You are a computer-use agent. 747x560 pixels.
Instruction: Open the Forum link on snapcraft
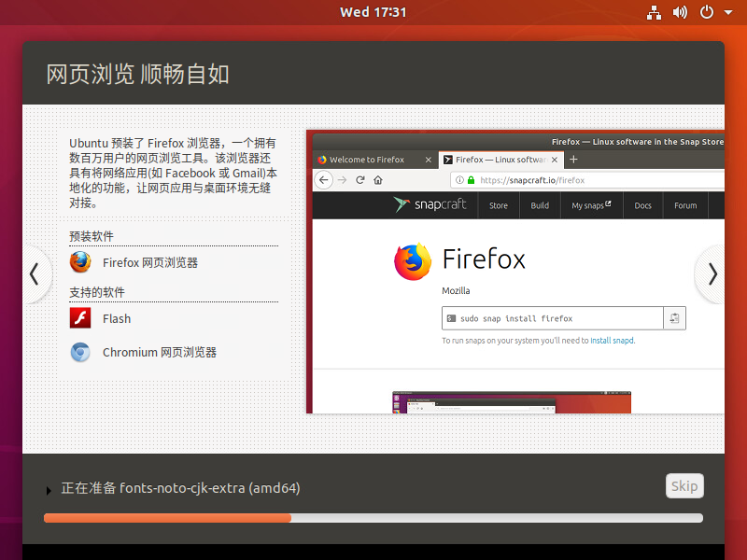685,205
